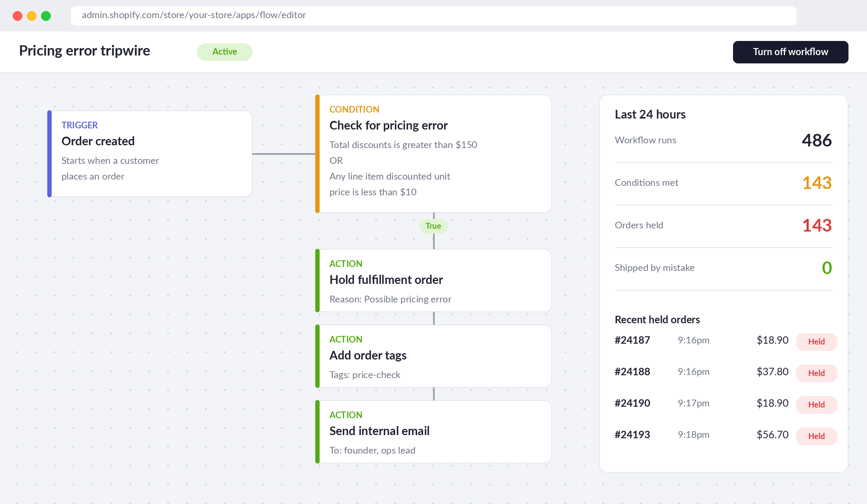Viewport: 867px width, 504px height.
Task: Click the OR operator in condition
Action: 336,161
